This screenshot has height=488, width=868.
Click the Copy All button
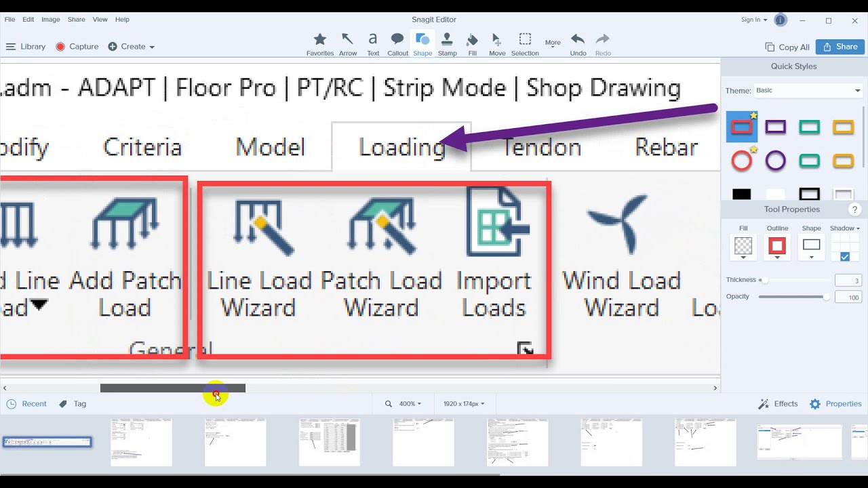point(787,47)
